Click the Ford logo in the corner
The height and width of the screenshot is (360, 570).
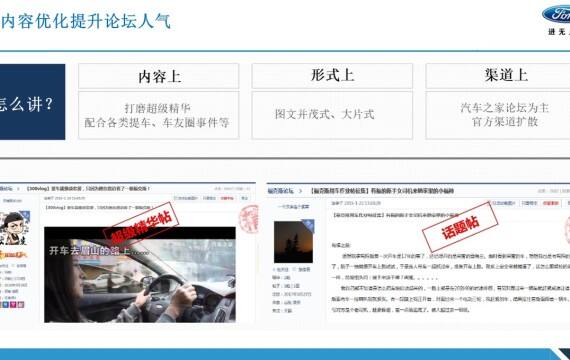(556, 15)
